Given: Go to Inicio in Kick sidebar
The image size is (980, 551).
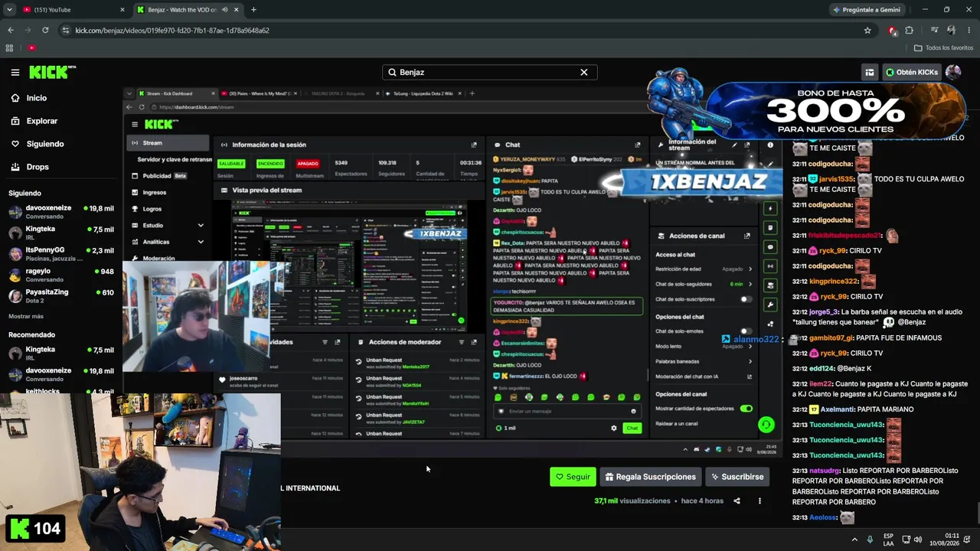Looking at the screenshot, I should coord(36,98).
